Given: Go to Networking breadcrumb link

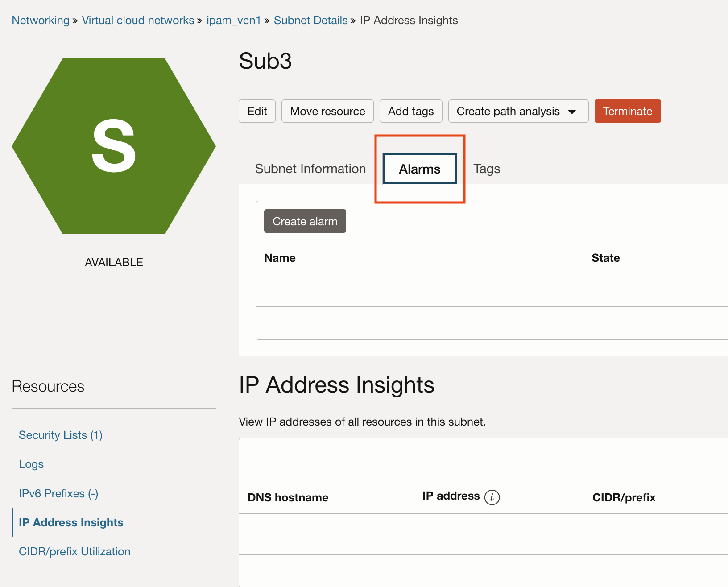Looking at the screenshot, I should point(41,21).
